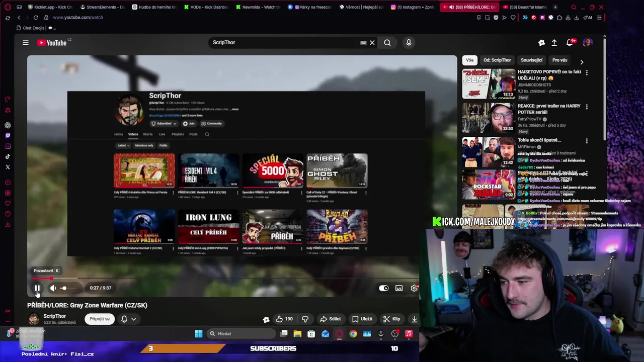
Task: Toggle subtitles with the captions icon
Action: tap(399, 288)
